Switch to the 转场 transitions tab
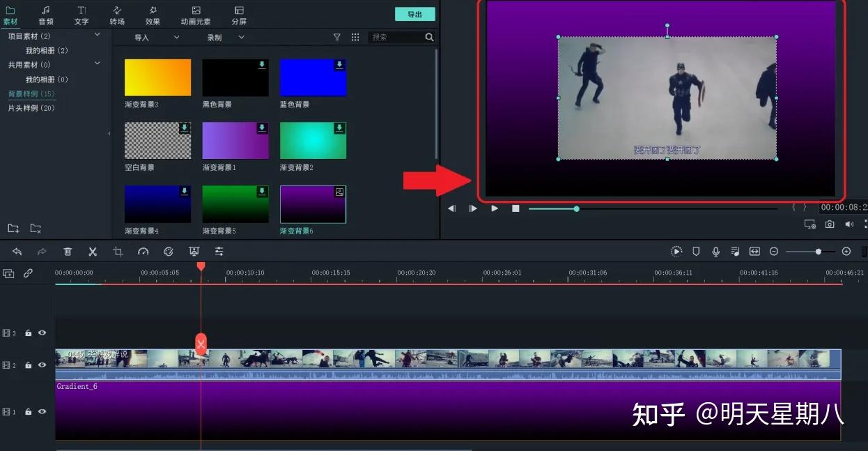Screen dimensions: 868x451 pos(117,15)
